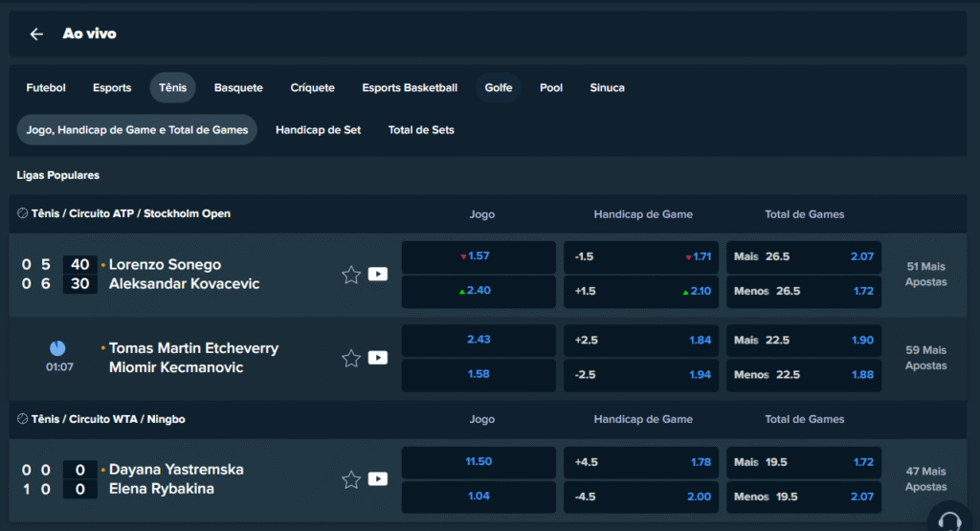Viewport: 980px width, 531px height.
Task: Bet on Aleksandar Kovacevic at 2.40
Action: tap(479, 291)
